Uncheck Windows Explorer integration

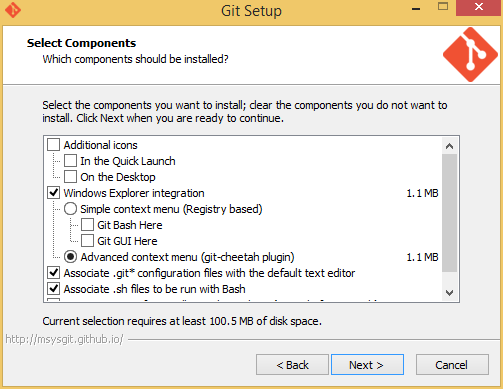pyautogui.click(x=53, y=193)
